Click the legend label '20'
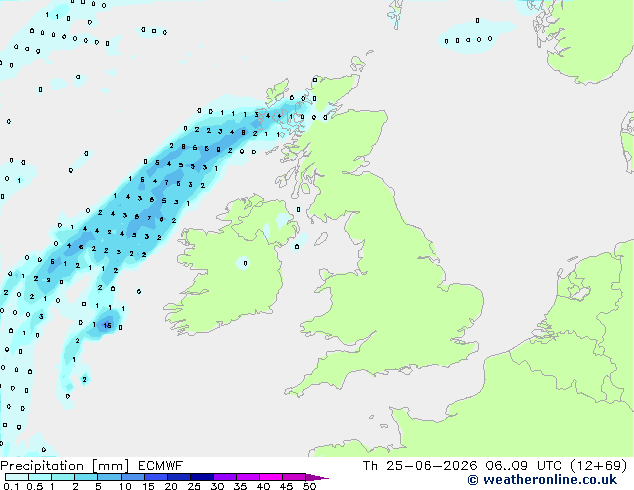634x490 pixels. [x=171, y=486]
